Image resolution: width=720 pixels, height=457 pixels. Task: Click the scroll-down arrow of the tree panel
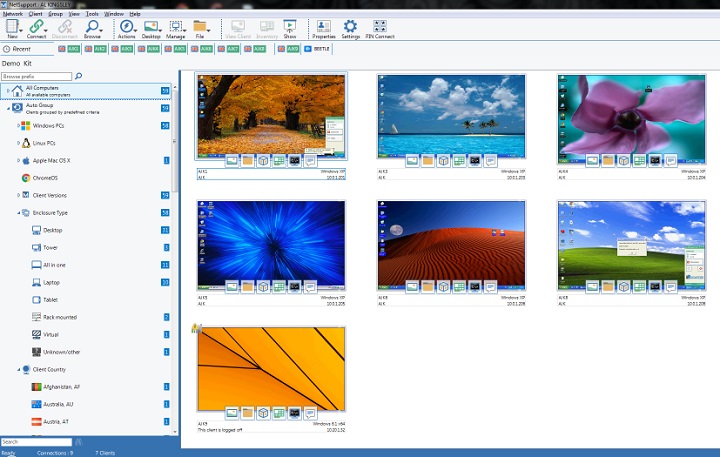point(174,432)
